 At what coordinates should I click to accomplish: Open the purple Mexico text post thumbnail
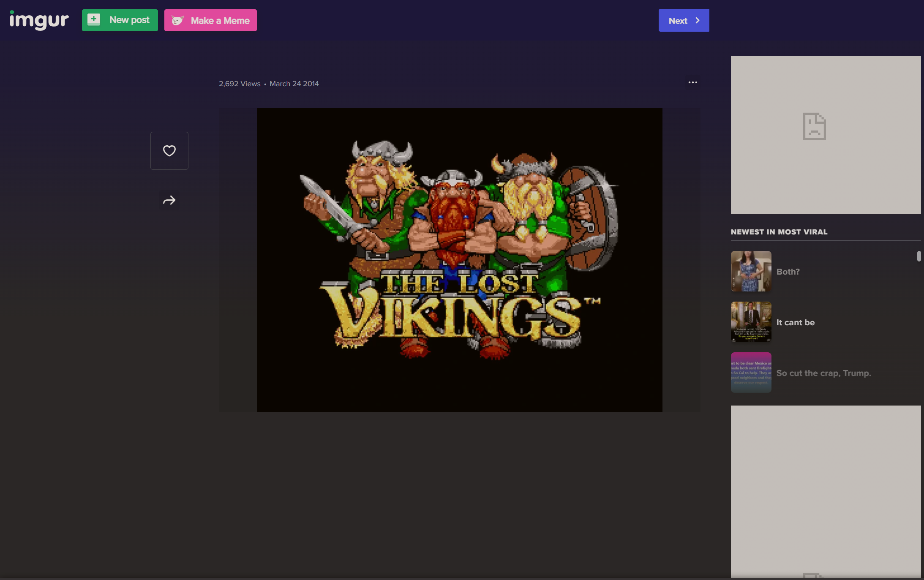(751, 373)
